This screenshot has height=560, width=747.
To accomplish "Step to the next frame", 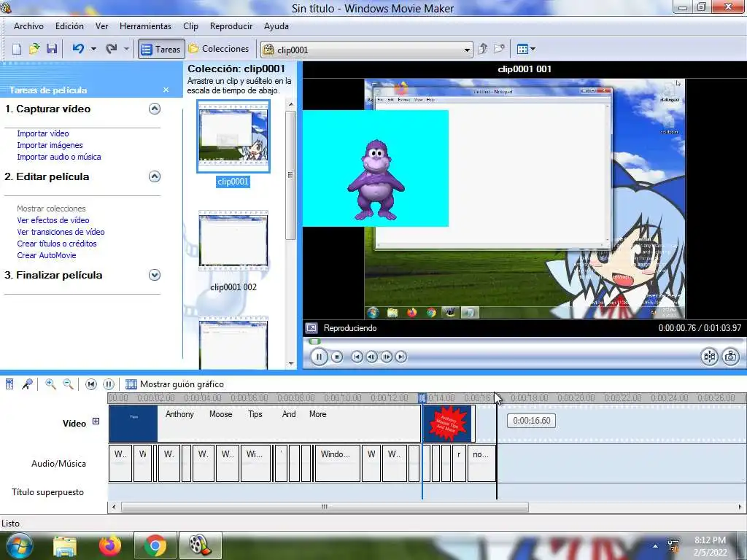I will [387, 357].
